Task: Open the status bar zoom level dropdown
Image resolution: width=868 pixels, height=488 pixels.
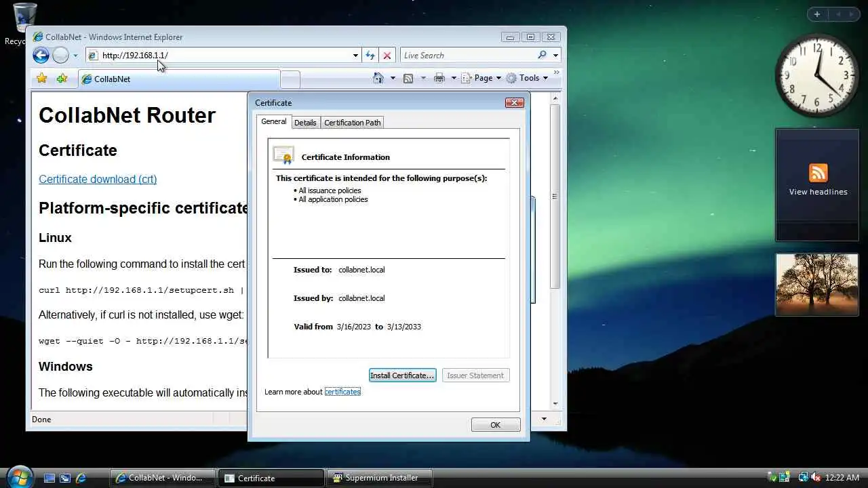Action: click(x=544, y=420)
